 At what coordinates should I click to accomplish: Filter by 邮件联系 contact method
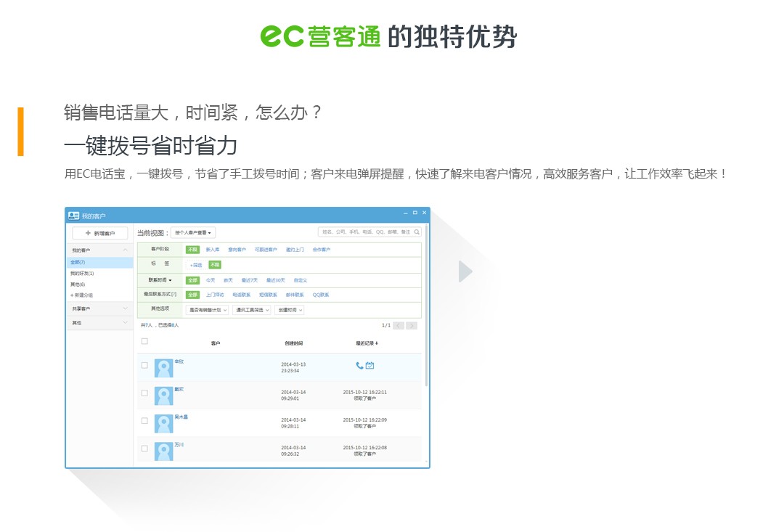point(295,295)
